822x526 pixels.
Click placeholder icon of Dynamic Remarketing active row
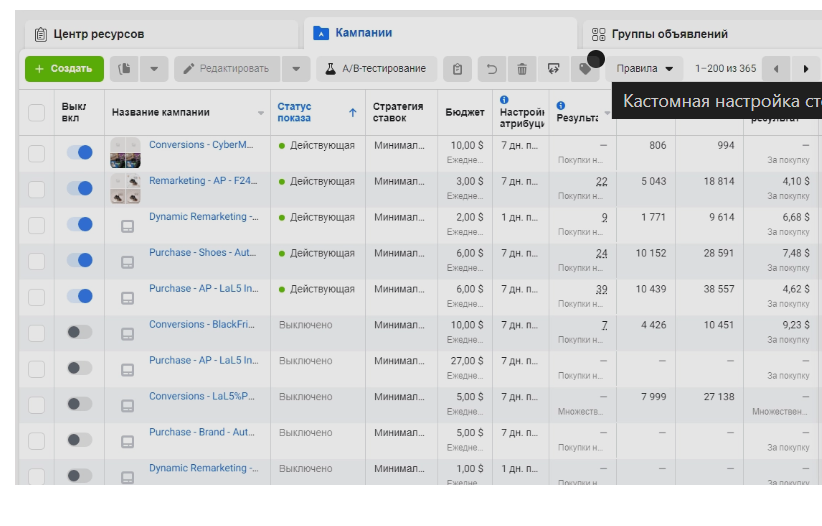pos(127,226)
